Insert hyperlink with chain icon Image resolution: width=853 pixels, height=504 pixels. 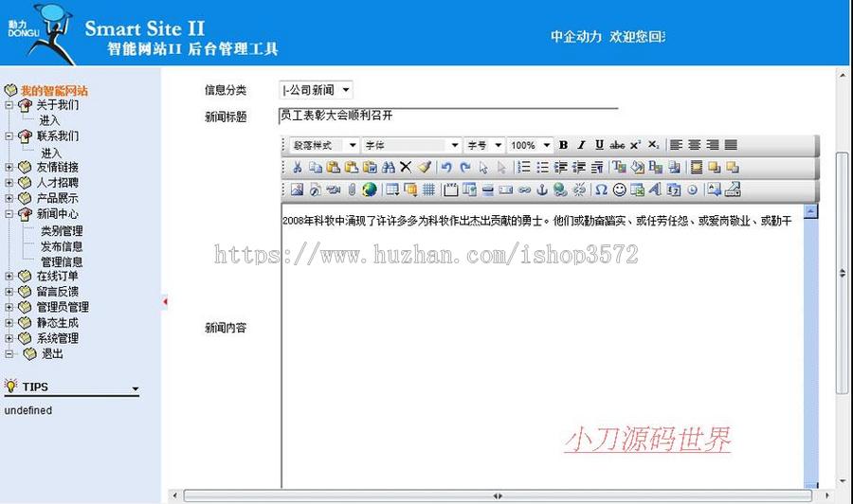click(524, 189)
